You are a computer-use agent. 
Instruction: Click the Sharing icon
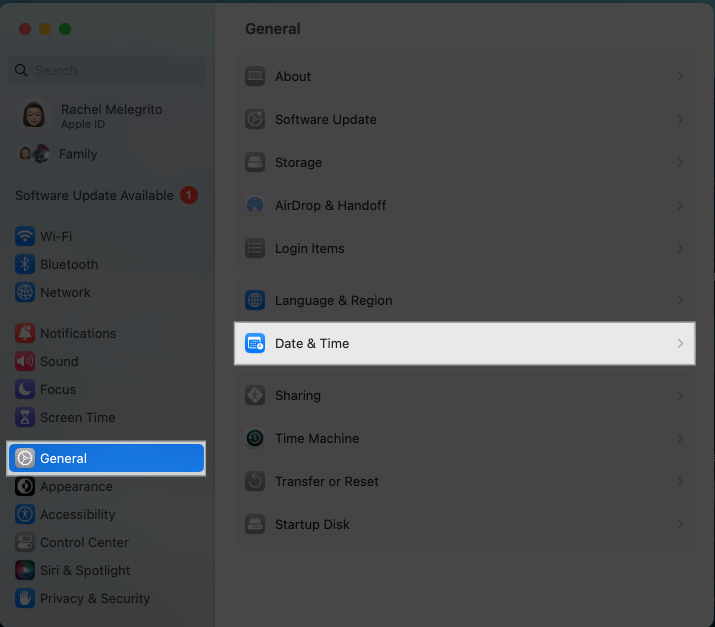(x=255, y=395)
